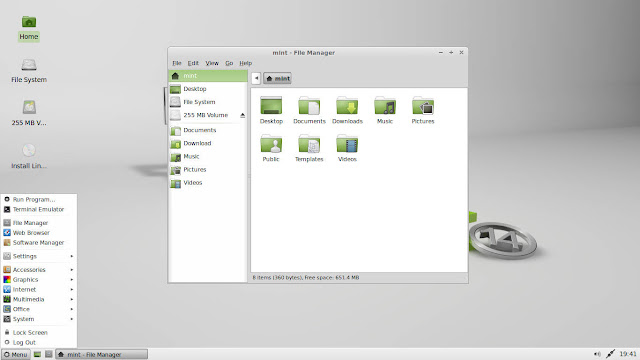Expand the Internet submenu
640x360 pixels.
pyautogui.click(x=39, y=289)
